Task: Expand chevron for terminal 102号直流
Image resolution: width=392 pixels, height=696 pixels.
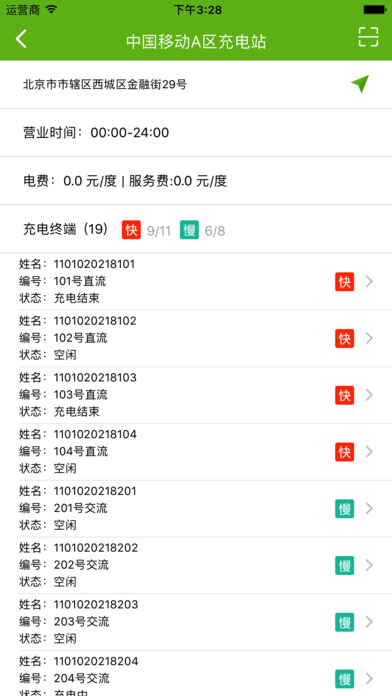Action: tap(369, 338)
